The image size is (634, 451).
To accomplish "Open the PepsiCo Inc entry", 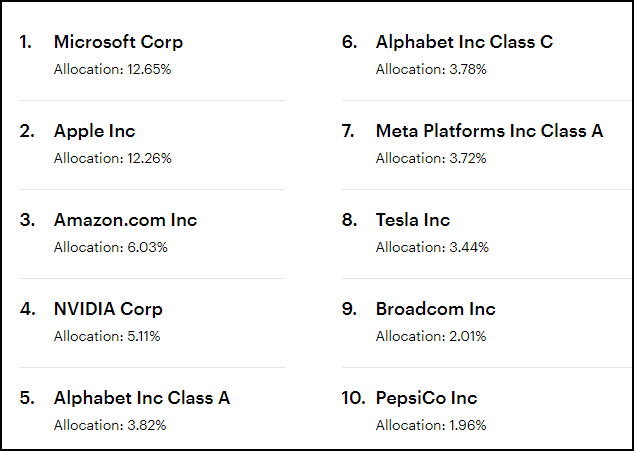I will pos(426,398).
